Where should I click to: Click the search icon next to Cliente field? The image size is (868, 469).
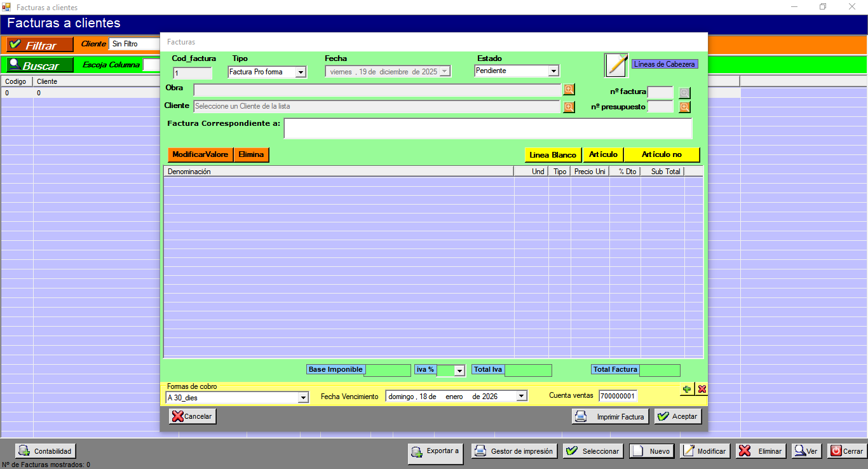point(569,107)
